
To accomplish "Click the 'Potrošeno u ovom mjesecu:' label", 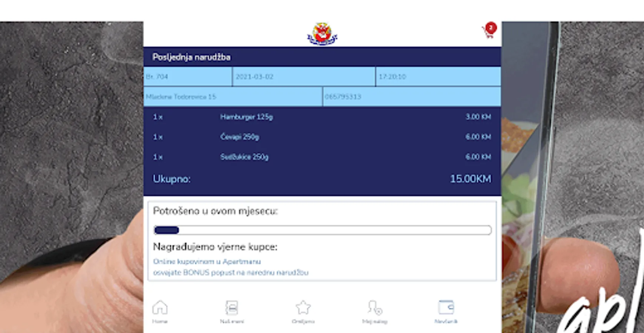I will coord(216,211).
